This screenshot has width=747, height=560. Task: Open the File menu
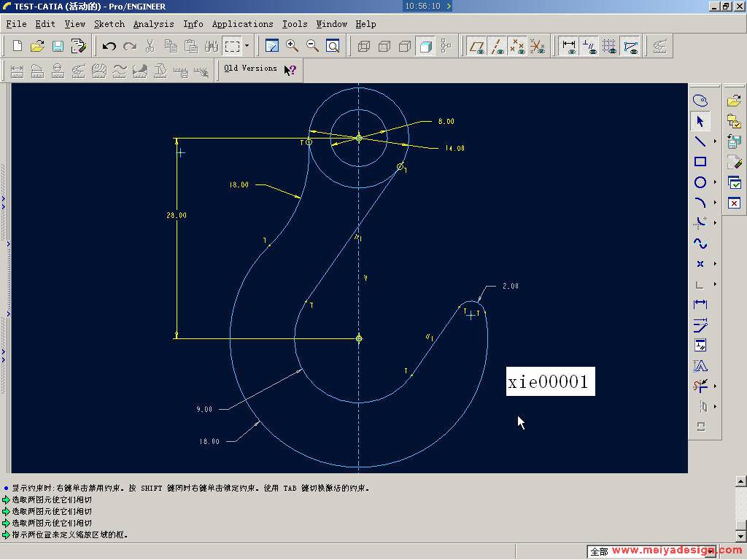16,24
